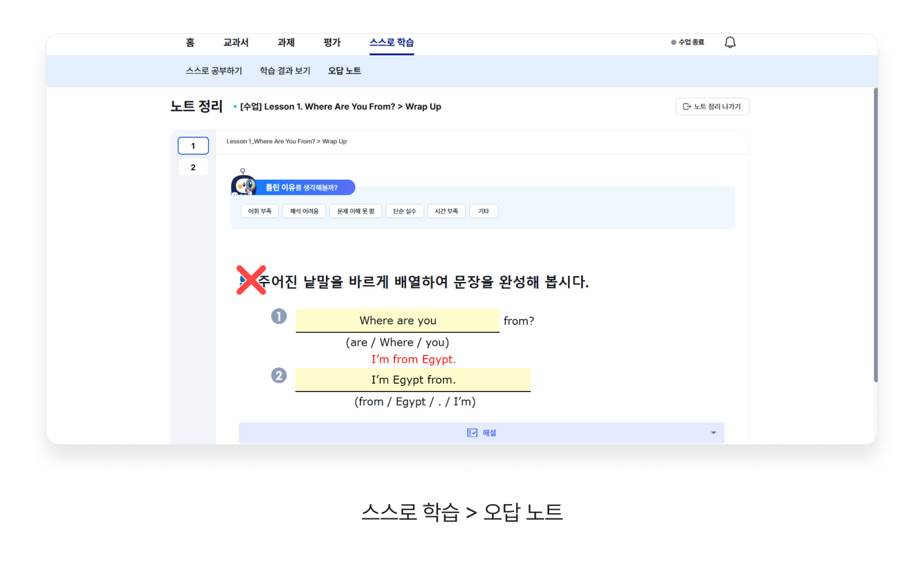Click the robot mascot icon

click(x=243, y=184)
